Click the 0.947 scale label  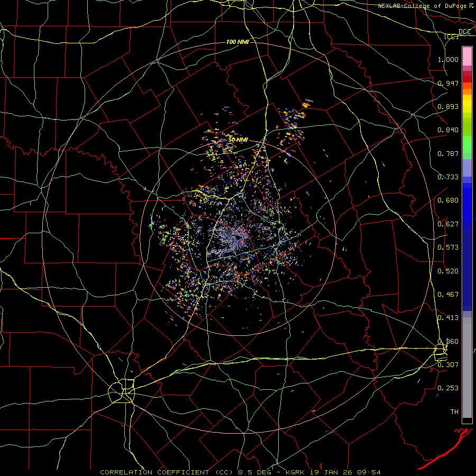pyautogui.click(x=448, y=83)
